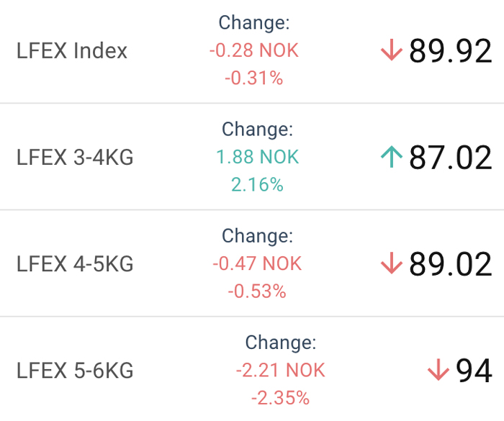Click the 87.02 price value
The height and width of the screenshot is (421, 504).
point(450,157)
